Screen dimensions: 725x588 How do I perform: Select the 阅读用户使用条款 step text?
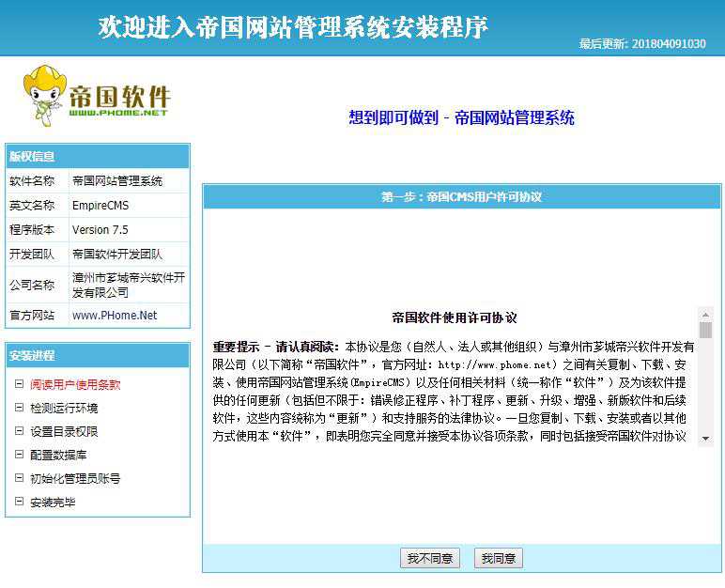(75, 384)
